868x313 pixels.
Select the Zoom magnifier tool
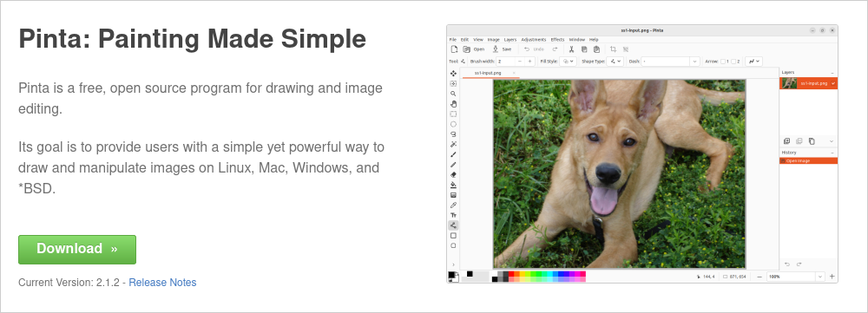click(453, 94)
